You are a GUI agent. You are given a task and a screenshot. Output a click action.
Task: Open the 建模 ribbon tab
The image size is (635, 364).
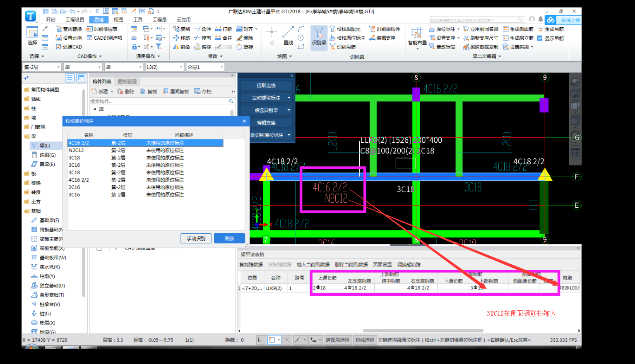pyautogui.click(x=99, y=19)
